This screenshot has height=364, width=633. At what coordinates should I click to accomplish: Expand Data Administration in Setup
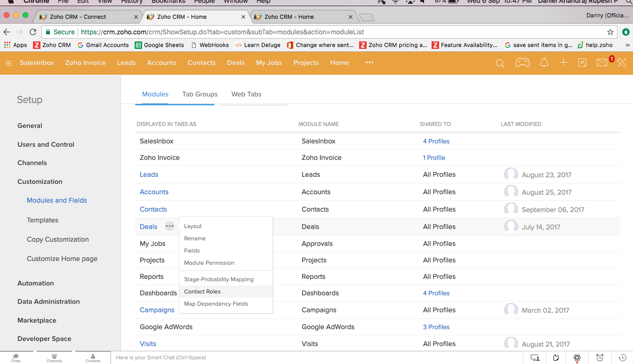click(48, 301)
